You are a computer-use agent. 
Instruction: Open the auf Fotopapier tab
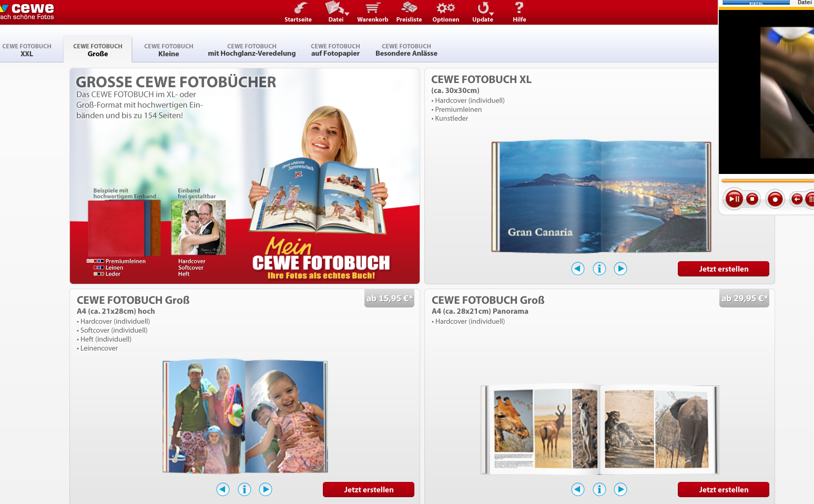pyautogui.click(x=335, y=50)
